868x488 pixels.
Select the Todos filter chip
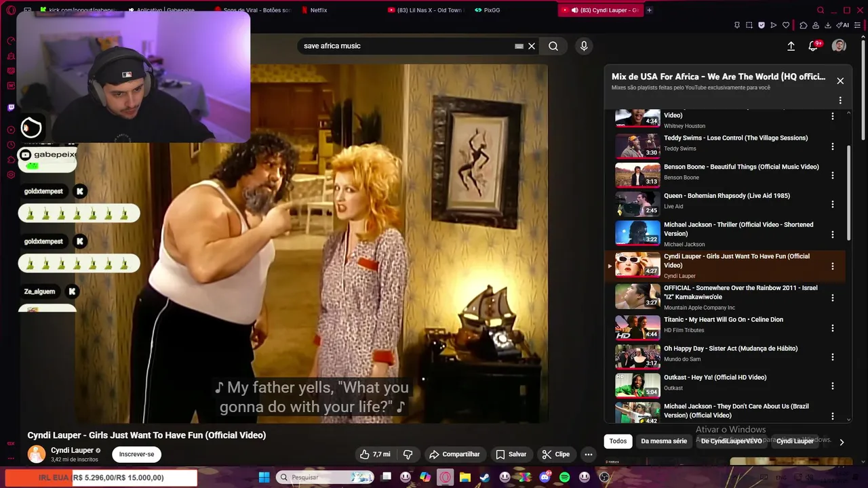[618, 441]
